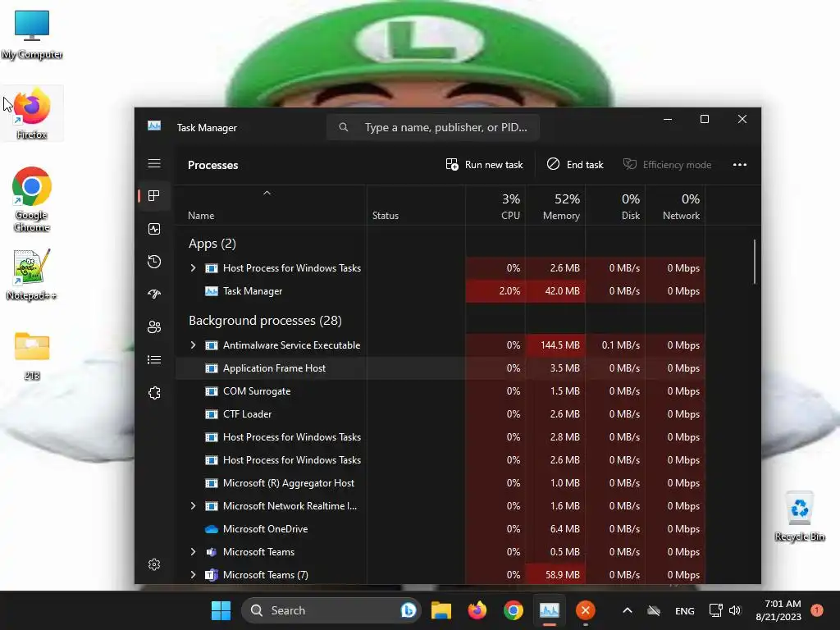
Task: Open the Startup apps page in sidebar
Action: (154, 294)
